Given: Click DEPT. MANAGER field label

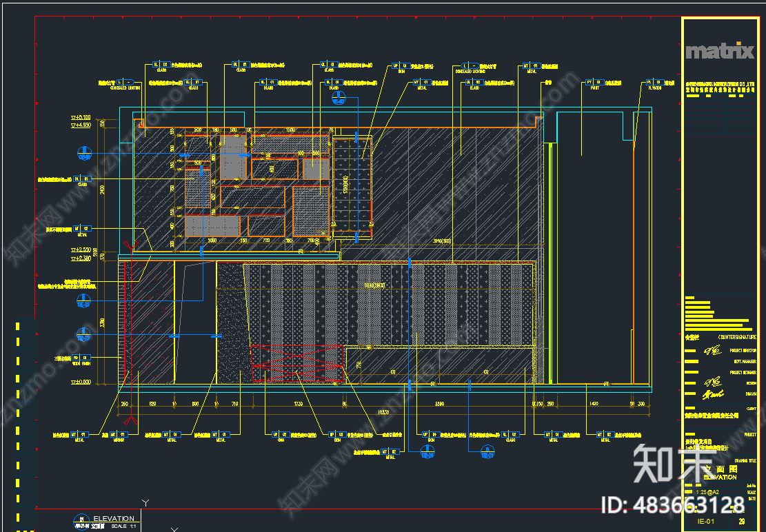Looking at the screenshot, I should (745, 362).
